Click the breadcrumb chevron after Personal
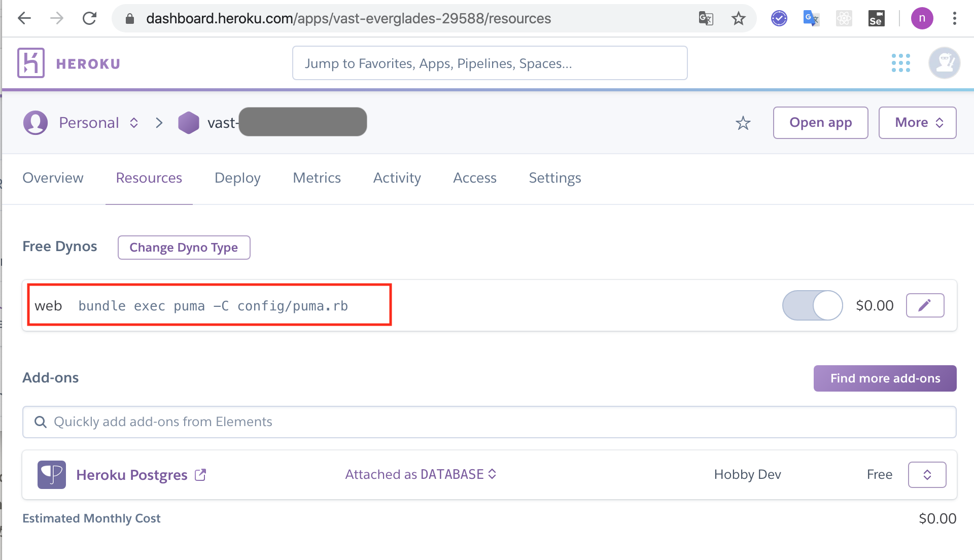974x560 pixels. [x=159, y=123]
